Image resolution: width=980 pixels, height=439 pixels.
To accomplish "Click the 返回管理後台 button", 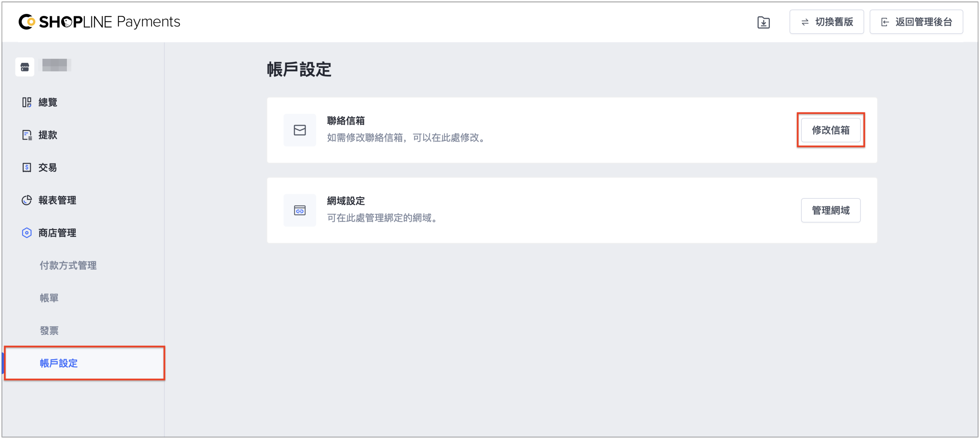I will pos(916,22).
